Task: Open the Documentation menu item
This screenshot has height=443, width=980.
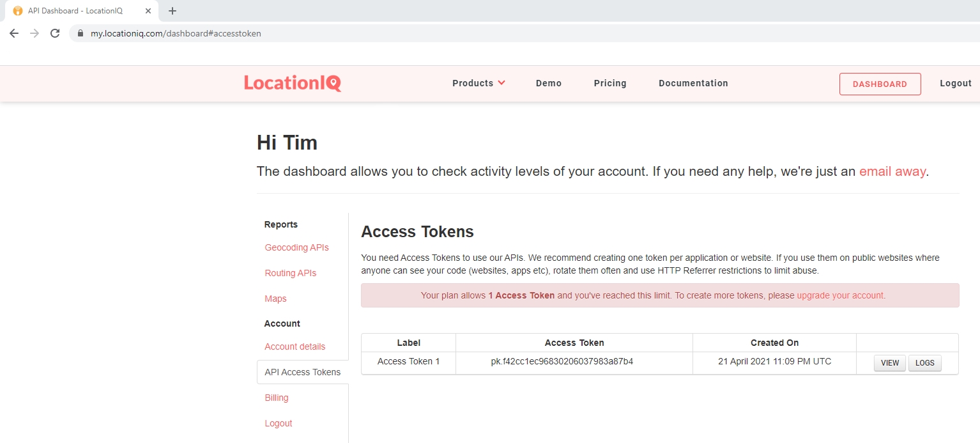Action: coord(693,83)
